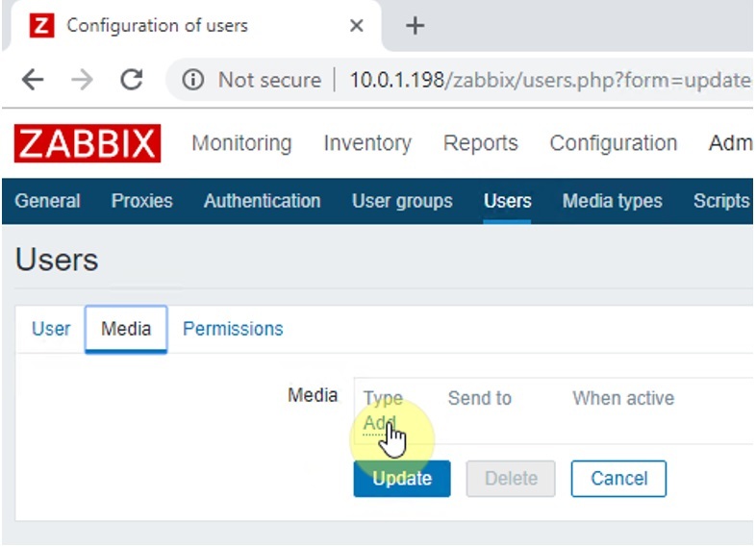Go to the Reports menu

pos(480,144)
